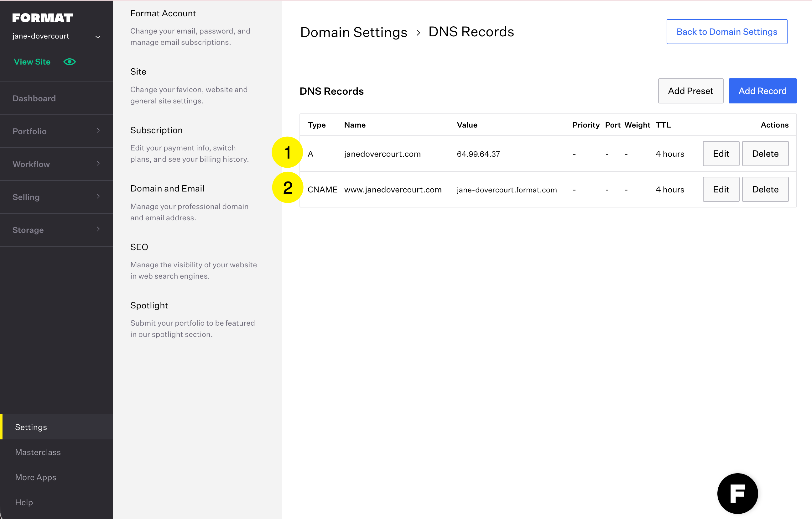Expand the Storage submenu

click(x=98, y=229)
